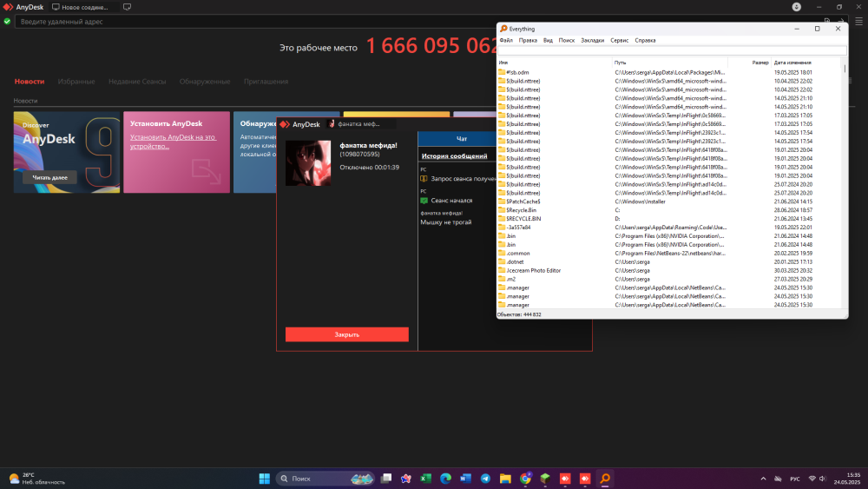Open the Поиск menu in Everything
This screenshot has height=489, width=868.
[x=566, y=41]
